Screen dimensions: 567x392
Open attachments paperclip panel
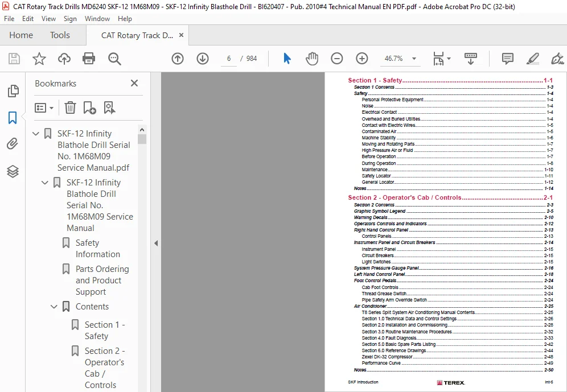[13, 144]
